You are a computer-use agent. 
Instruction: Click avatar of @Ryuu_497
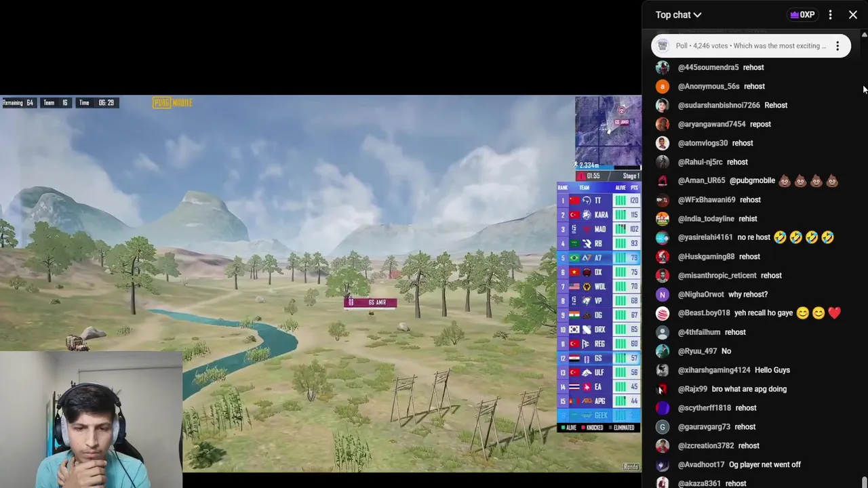pos(663,351)
